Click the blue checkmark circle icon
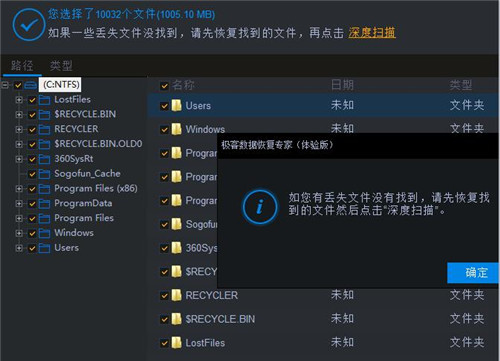Image resolution: width=500 pixels, height=361 pixels. (28, 25)
